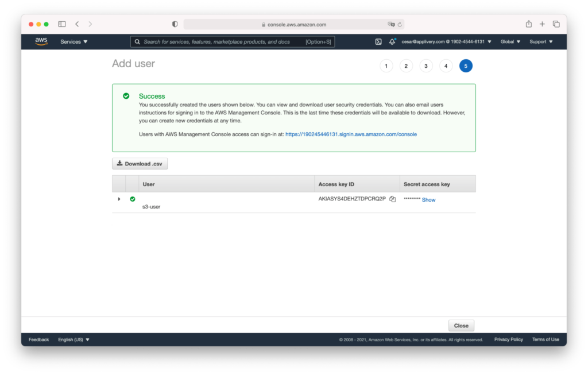
Task: Click the green success checkmark next to s3-user
Action: pyautogui.click(x=133, y=199)
